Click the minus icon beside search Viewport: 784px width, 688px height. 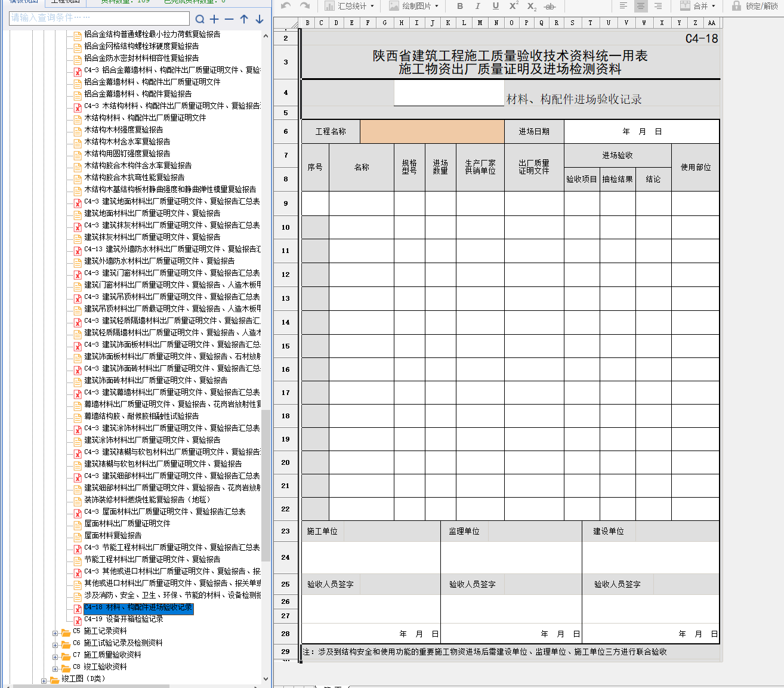[x=229, y=19]
